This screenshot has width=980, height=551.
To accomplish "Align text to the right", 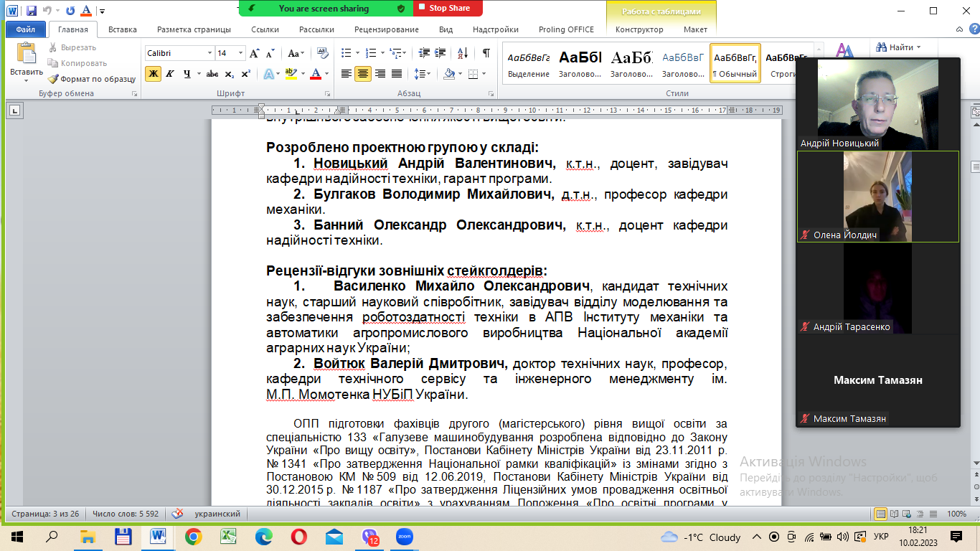I will tap(380, 74).
